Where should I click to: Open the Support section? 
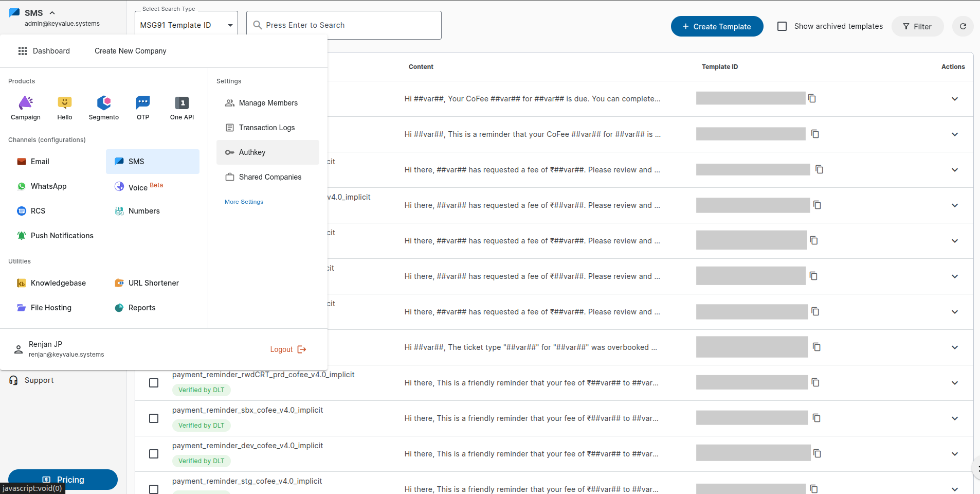(x=31, y=380)
